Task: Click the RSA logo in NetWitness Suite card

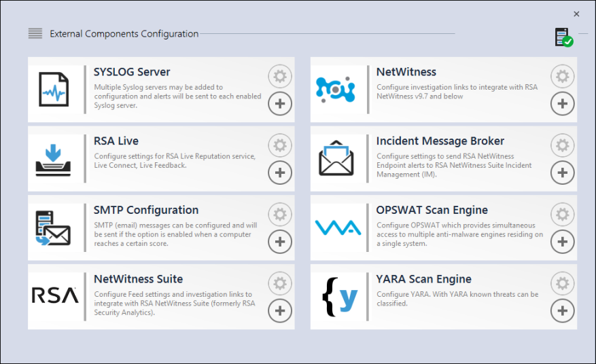Action: (x=55, y=295)
